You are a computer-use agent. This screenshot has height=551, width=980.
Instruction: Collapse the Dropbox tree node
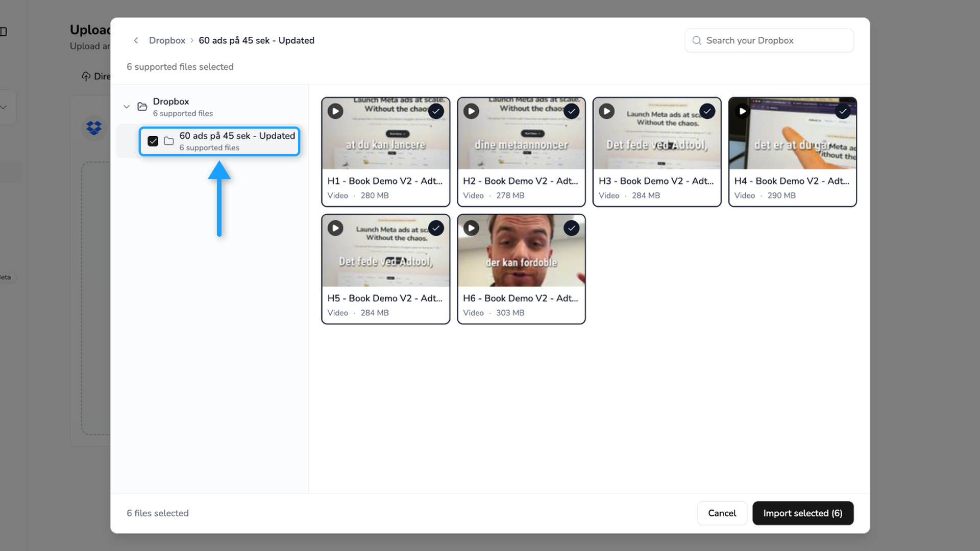coord(127,107)
